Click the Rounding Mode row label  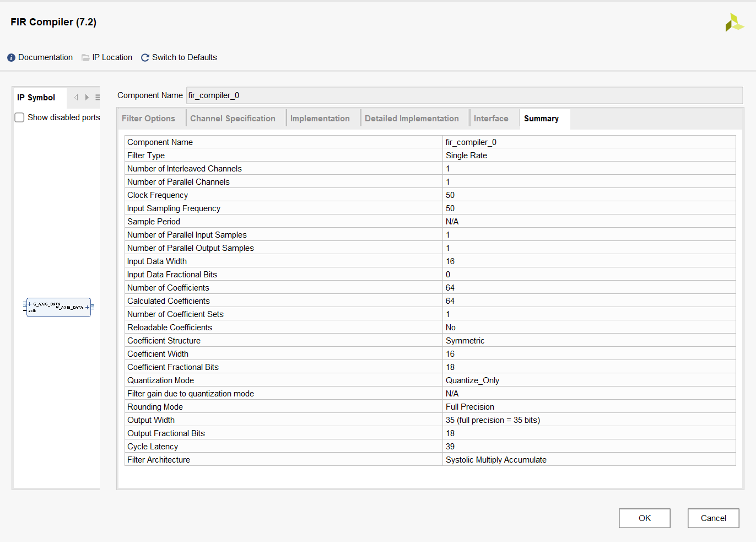click(155, 407)
